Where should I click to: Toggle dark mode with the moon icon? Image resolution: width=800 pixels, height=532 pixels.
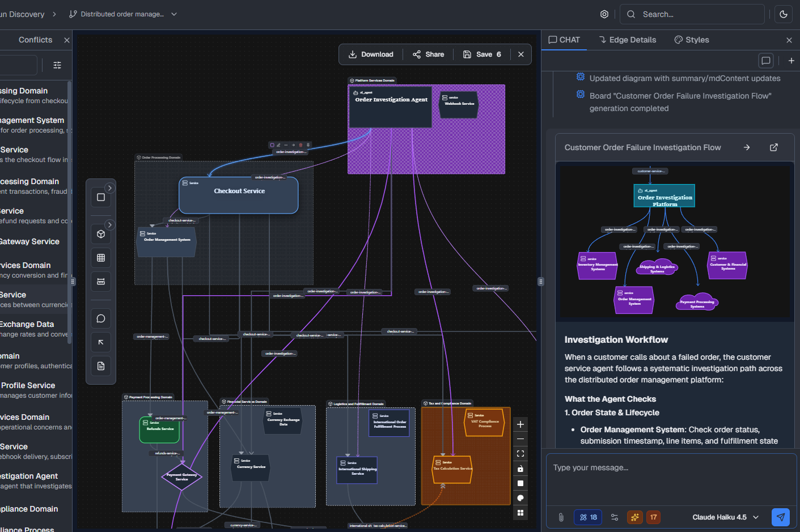pyautogui.click(x=783, y=14)
